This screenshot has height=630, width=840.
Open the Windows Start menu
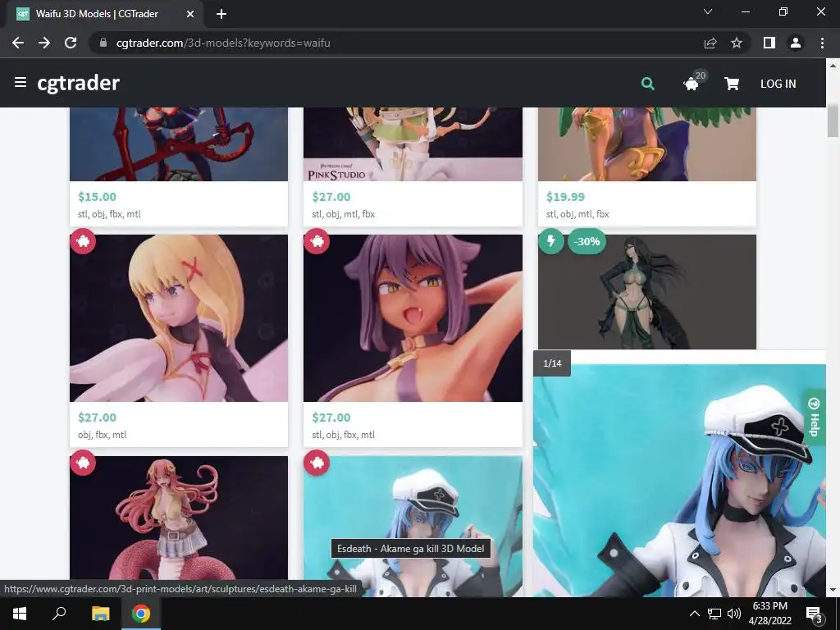20,614
